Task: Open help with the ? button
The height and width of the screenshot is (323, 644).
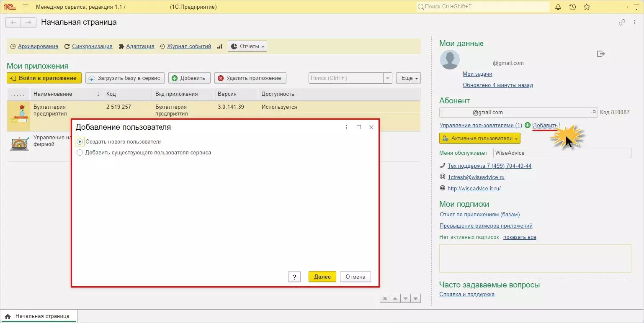Action: [294, 277]
